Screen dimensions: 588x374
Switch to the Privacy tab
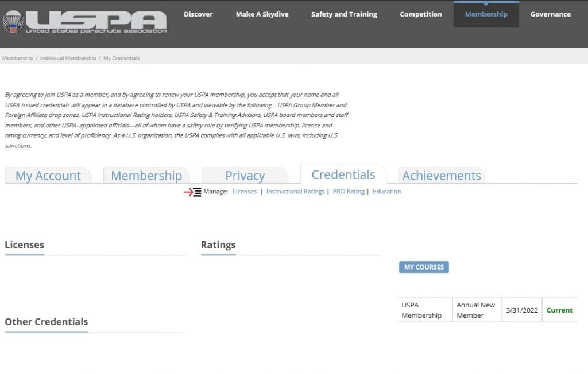click(x=245, y=176)
